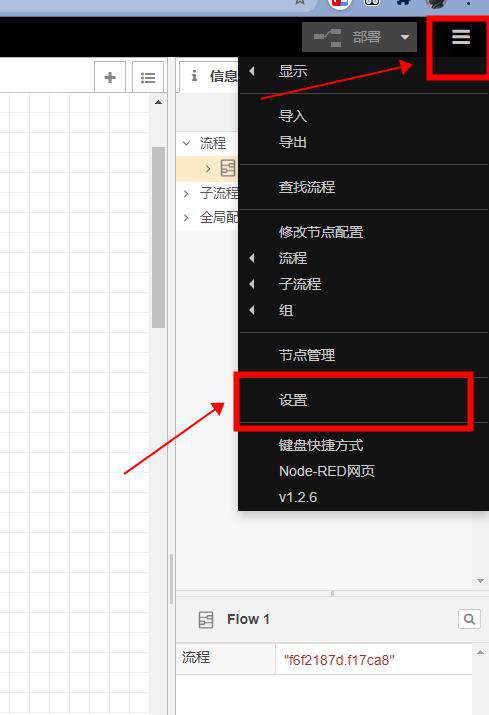The height and width of the screenshot is (715, 489).
Task: Click the 部署 deploy button
Action: click(x=349, y=37)
